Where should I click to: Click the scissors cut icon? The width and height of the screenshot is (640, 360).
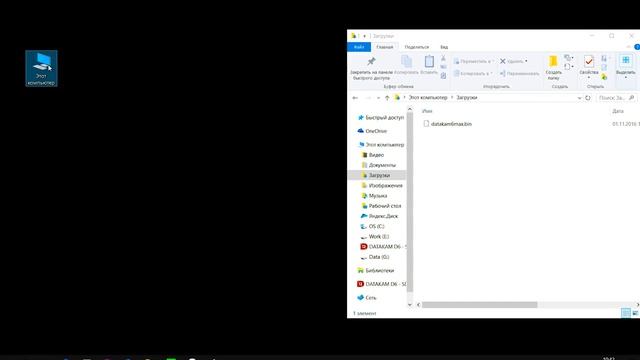pyautogui.click(x=443, y=58)
